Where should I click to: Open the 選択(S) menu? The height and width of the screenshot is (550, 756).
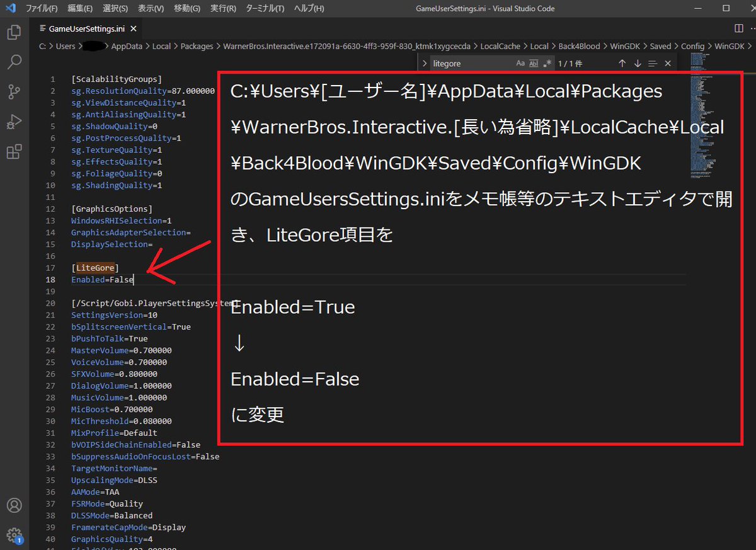[x=115, y=8]
